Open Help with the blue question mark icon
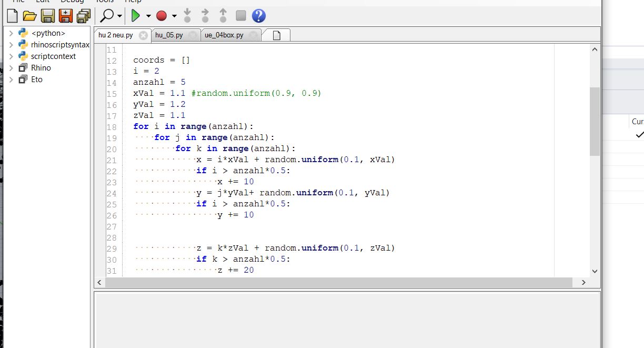Screen dimensions: 644x348 [x=258, y=16]
